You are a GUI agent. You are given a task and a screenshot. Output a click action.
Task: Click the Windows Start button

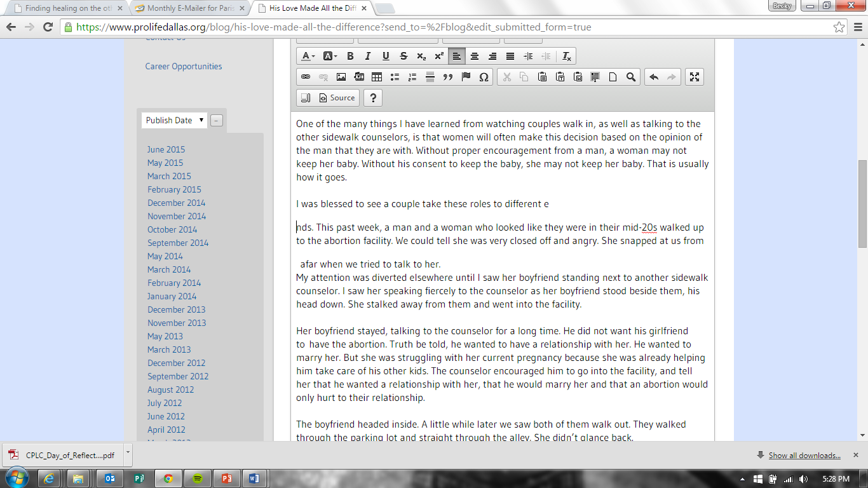16,478
